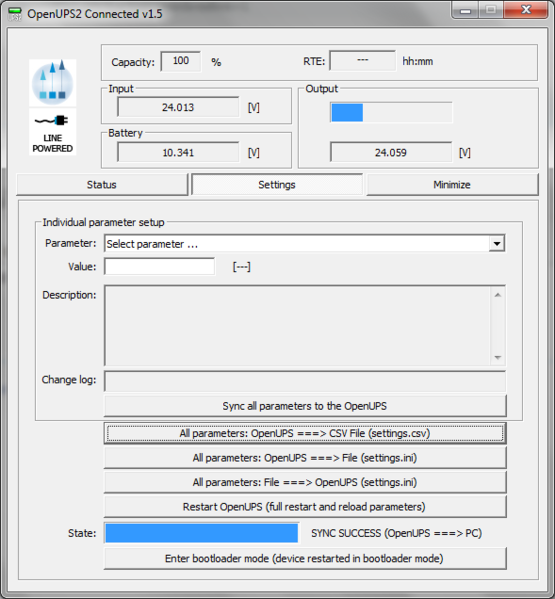Open the Settings tab
This screenshot has height=599, width=555.
[277, 185]
